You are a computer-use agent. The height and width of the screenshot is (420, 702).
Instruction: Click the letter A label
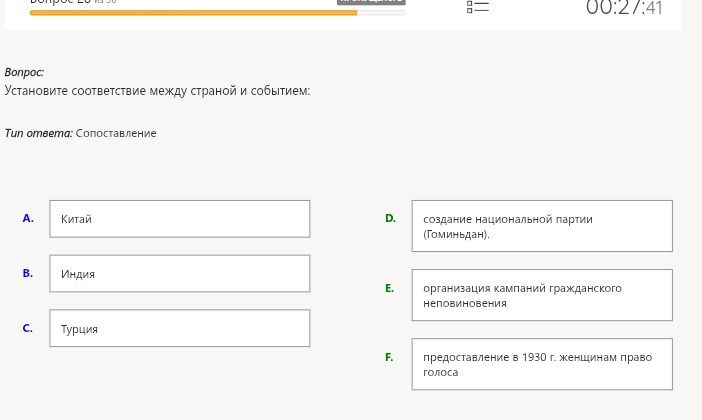[28, 219]
